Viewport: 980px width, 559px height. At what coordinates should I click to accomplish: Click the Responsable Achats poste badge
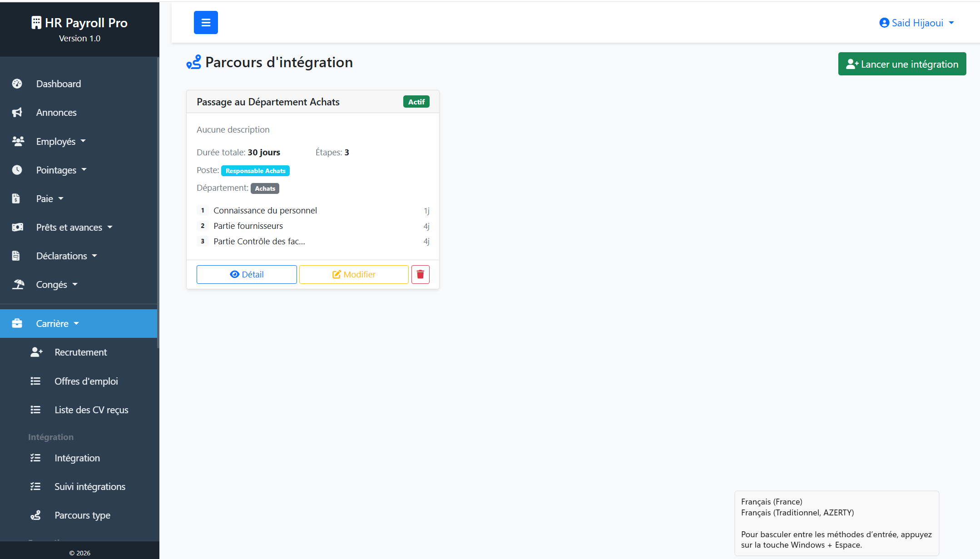[x=255, y=171]
